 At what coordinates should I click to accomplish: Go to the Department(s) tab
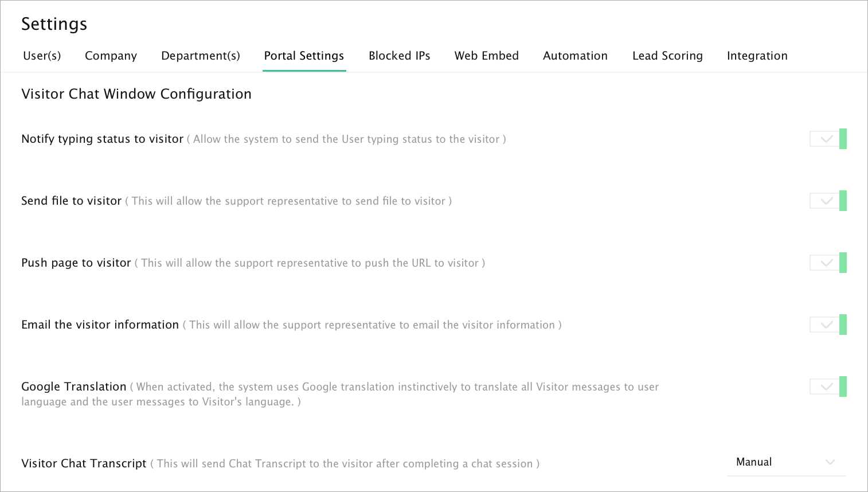201,56
